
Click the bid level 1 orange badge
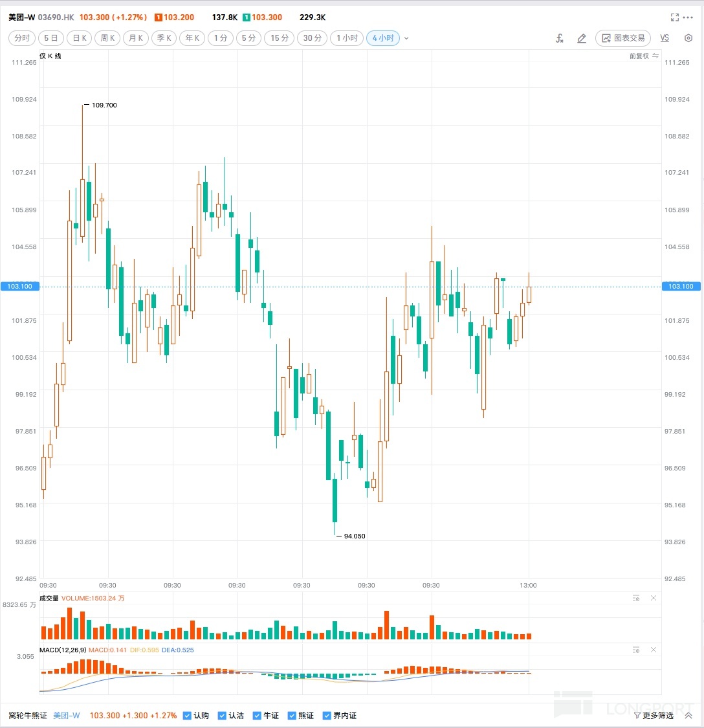point(159,17)
